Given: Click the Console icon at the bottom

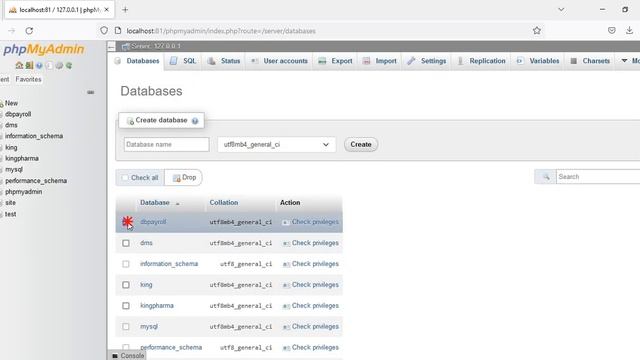Looking at the screenshot, I should (115, 356).
